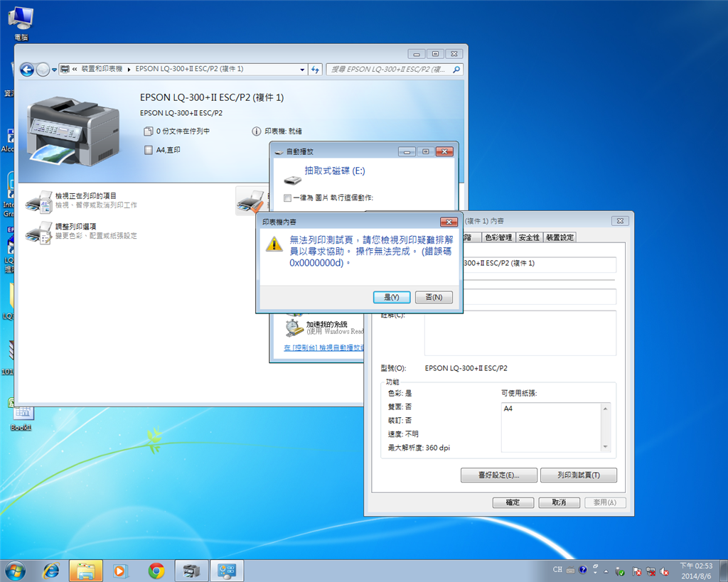The height and width of the screenshot is (582, 728).
Task: Click the Control Panel taskbar button
Action: tap(227, 571)
